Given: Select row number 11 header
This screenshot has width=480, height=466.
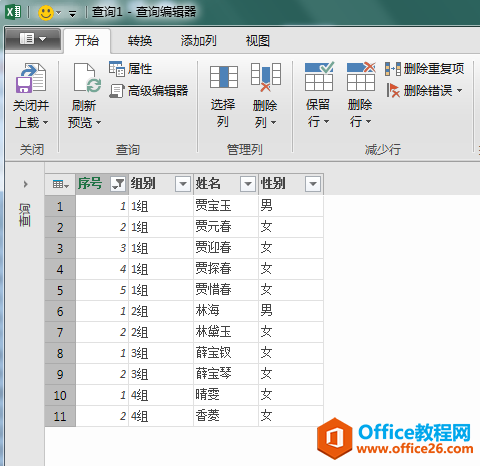Looking at the screenshot, I should (x=60, y=416).
